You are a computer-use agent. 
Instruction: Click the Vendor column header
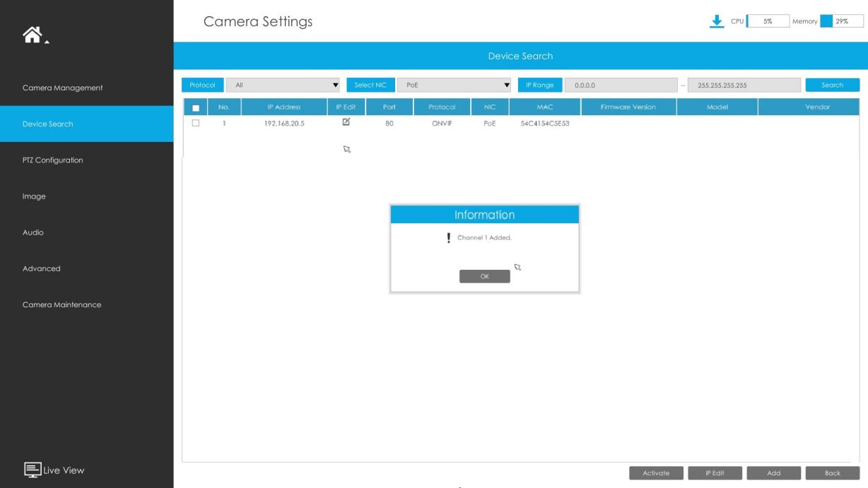pos(809,107)
